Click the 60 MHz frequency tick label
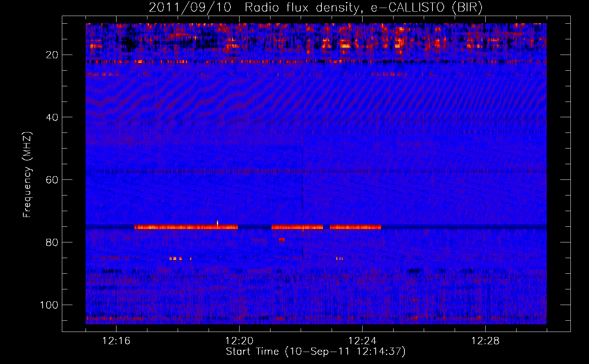This screenshot has width=589, height=364. tap(52, 180)
